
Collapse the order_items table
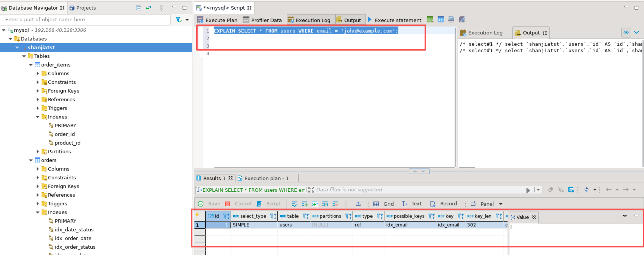point(31,65)
